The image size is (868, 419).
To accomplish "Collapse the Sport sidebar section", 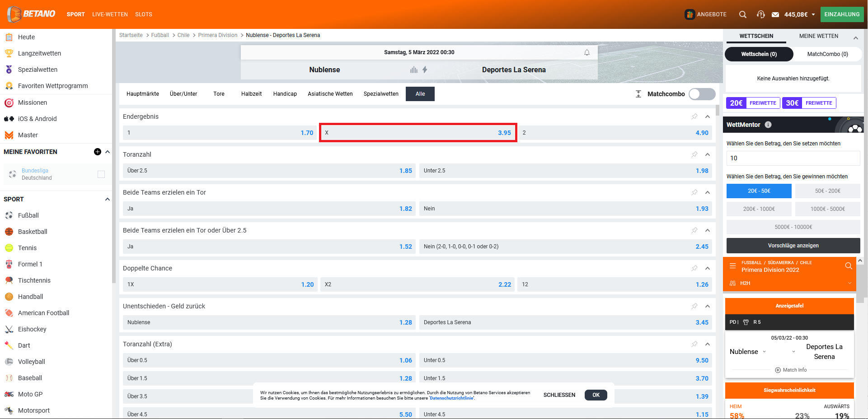I will pyautogui.click(x=108, y=199).
